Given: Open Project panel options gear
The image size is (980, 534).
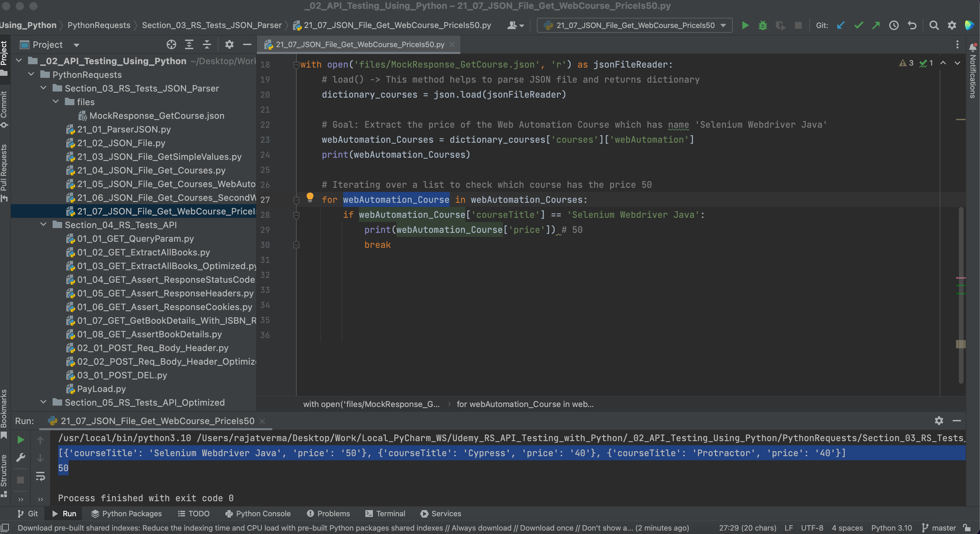Looking at the screenshot, I should (229, 44).
